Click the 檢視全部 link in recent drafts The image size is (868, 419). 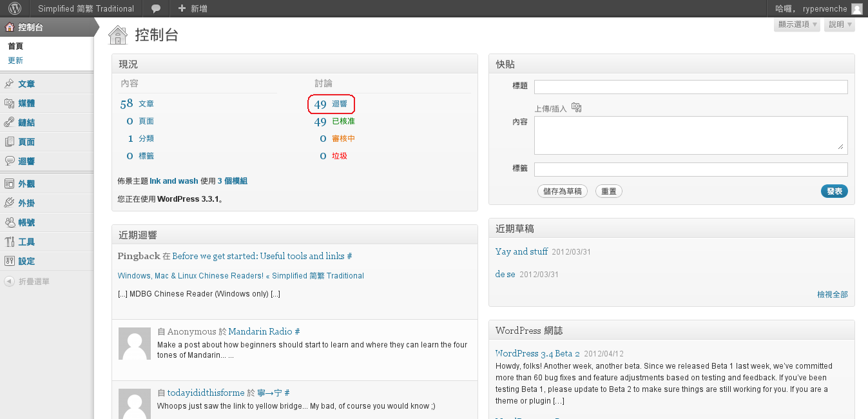(832, 295)
